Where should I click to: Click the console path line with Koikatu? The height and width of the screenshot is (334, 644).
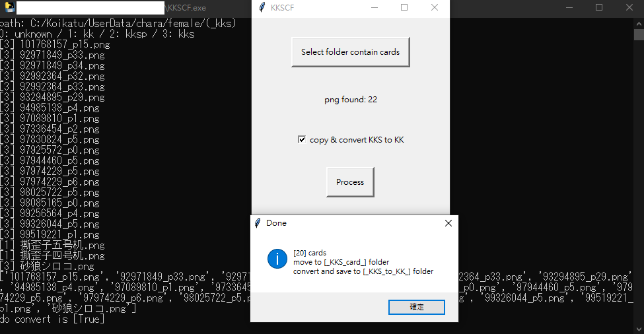tap(118, 23)
